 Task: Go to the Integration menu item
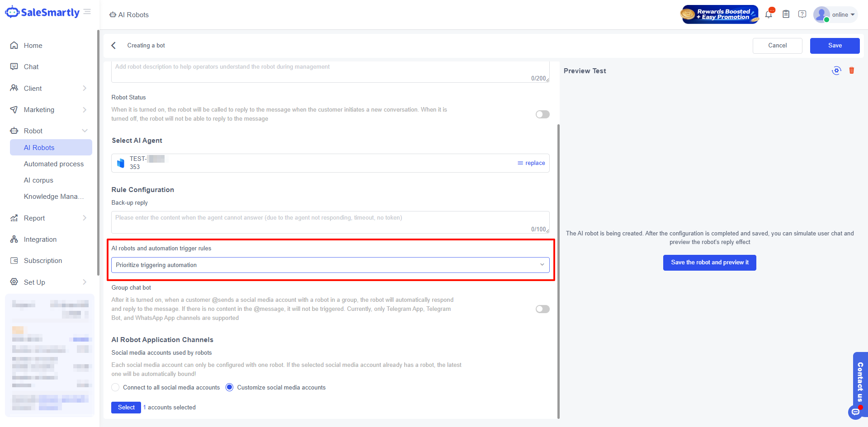tap(40, 239)
